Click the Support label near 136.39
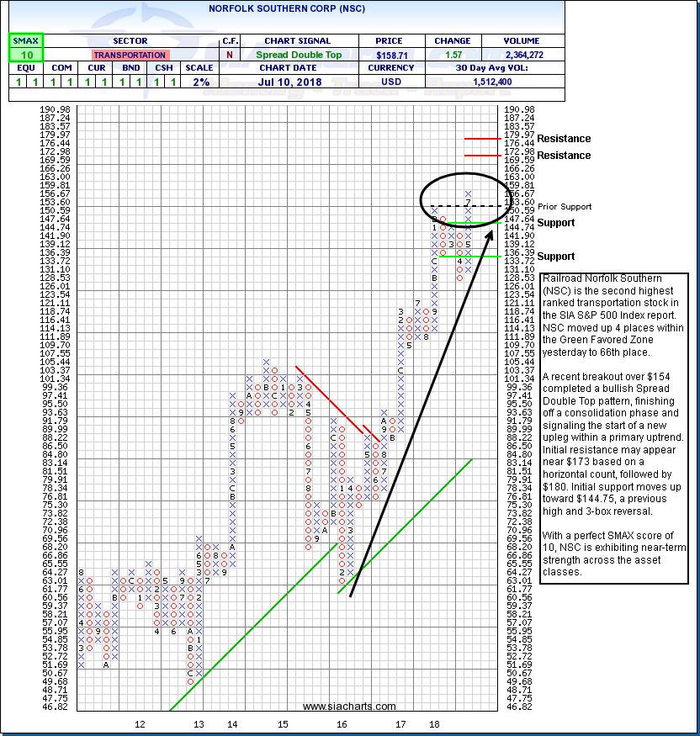 [555, 257]
